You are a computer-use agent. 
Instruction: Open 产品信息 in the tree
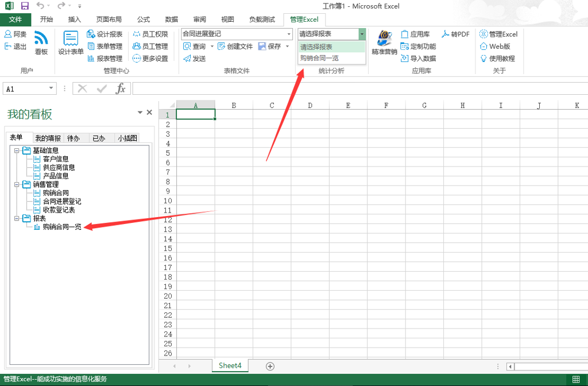(x=56, y=176)
